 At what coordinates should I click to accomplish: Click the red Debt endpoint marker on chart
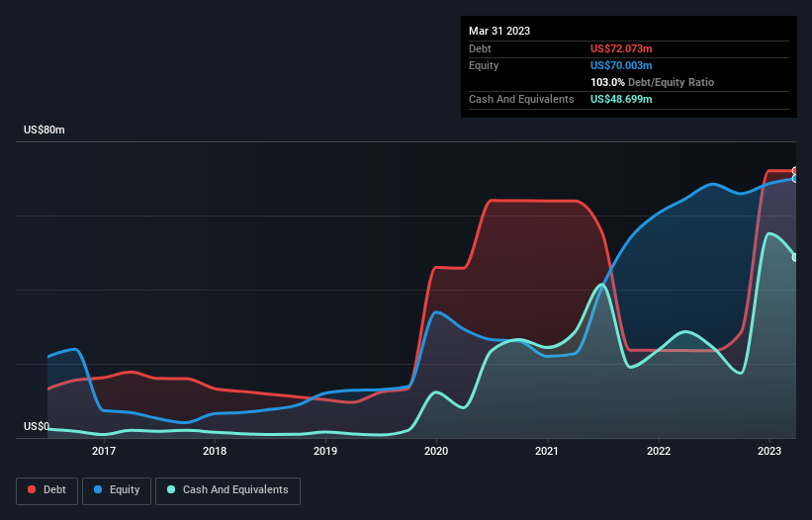pos(795,171)
